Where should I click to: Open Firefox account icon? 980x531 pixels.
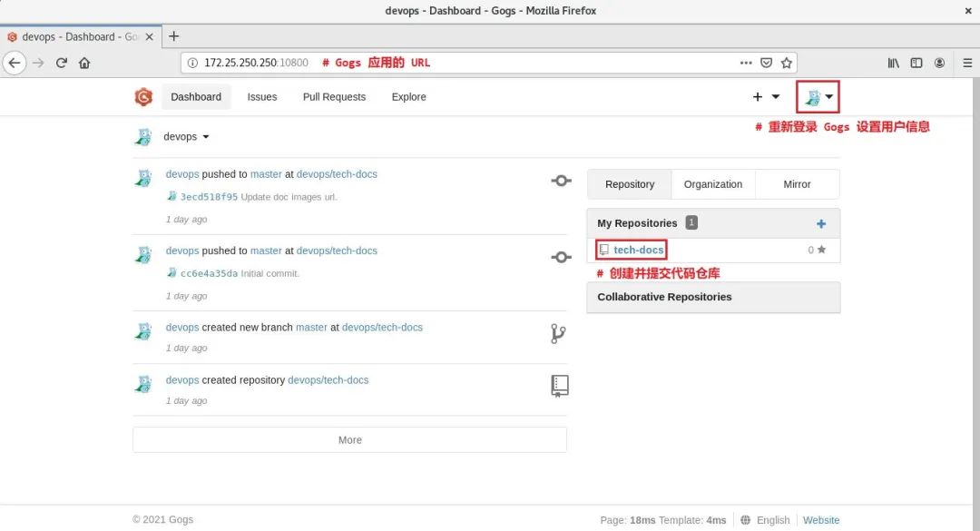coord(939,63)
